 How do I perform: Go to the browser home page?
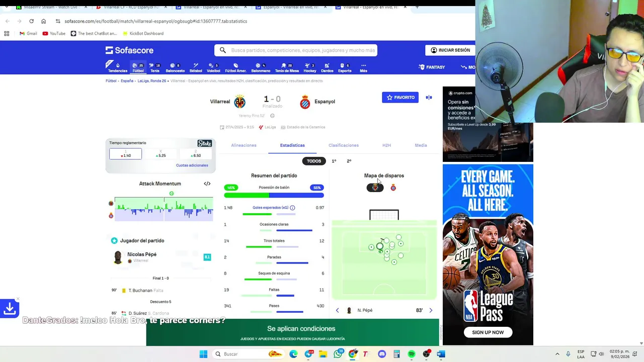(43, 21)
